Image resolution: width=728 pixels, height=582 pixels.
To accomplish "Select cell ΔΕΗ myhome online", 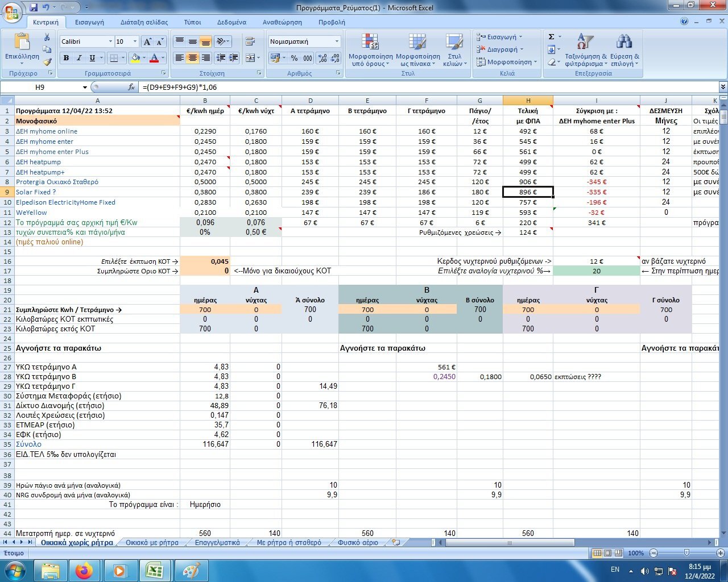I will [x=97, y=131].
